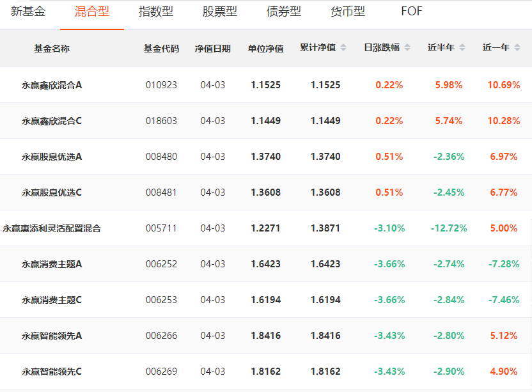The width and height of the screenshot is (532, 392).
Task: Click the 基金名称 column header
Action: [52, 49]
